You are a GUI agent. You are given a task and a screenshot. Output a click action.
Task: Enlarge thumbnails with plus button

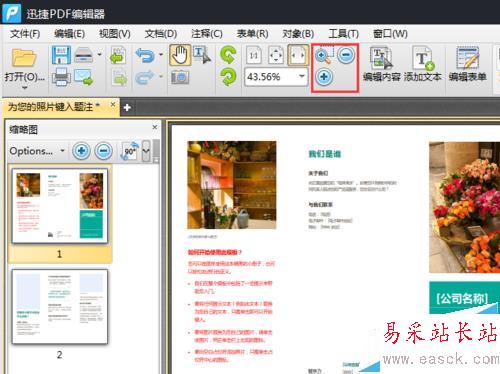coord(81,151)
